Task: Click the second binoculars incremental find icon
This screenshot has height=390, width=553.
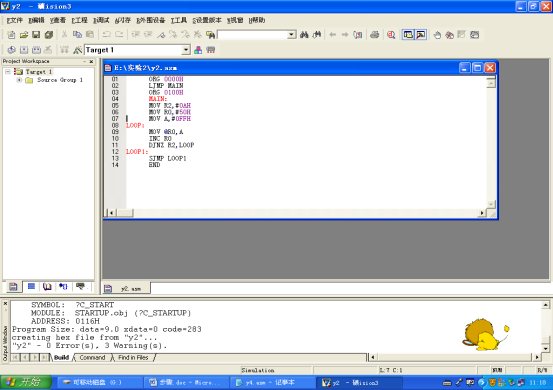Action: coord(317,35)
